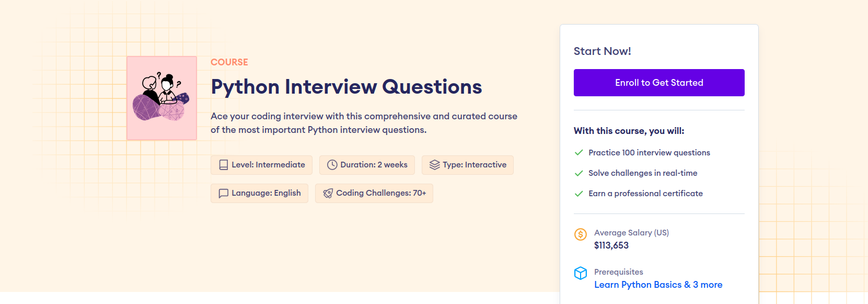This screenshot has height=304, width=868.
Task: Click the Duration: 2 weeks badge
Action: 367,165
